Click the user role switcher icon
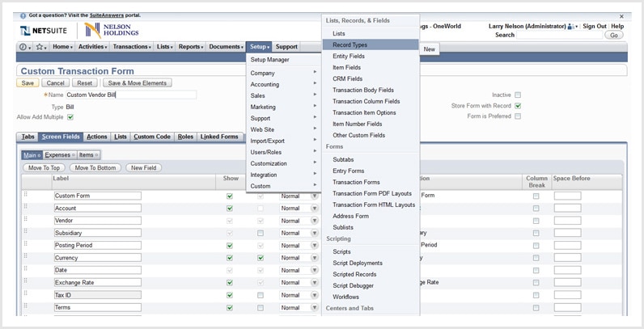Image resolution: width=644 pixels, height=329 pixels. coord(572,27)
